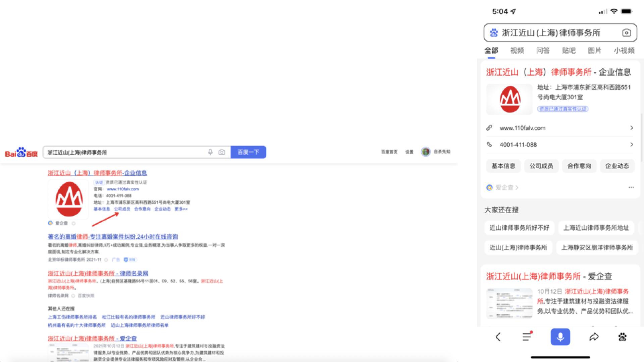
Task: Click 基本信息 link under desktop result
Action: click(102, 209)
